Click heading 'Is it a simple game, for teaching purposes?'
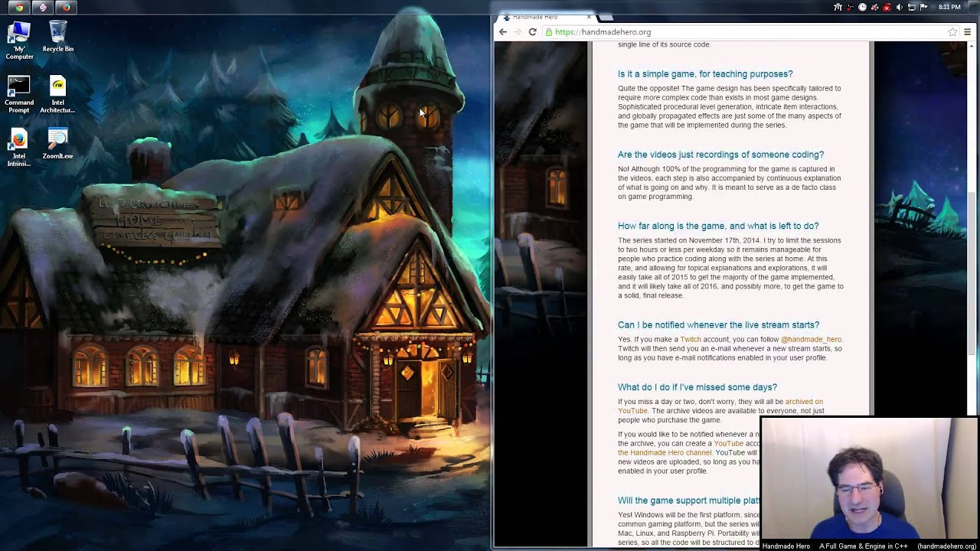 (x=705, y=74)
